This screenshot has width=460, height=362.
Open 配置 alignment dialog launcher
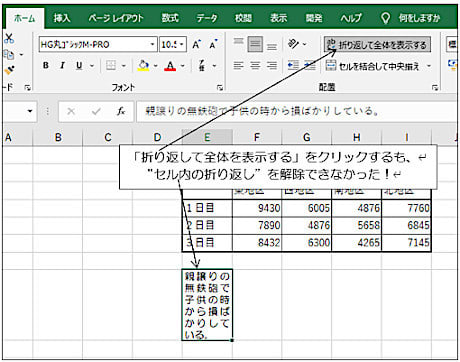(435, 88)
